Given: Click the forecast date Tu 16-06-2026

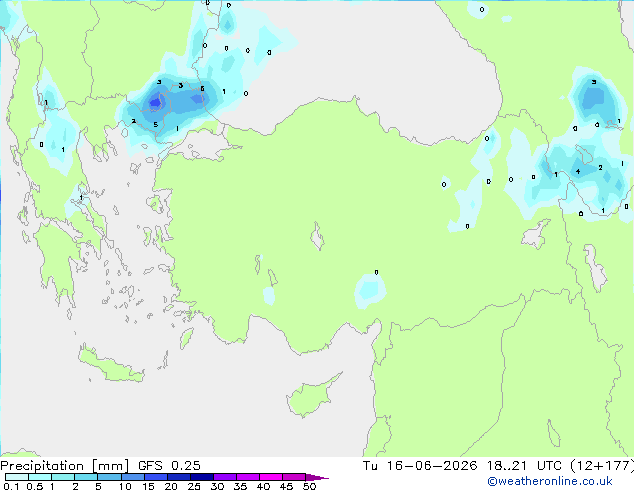Looking at the screenshot, I should [x=420, y=466].
